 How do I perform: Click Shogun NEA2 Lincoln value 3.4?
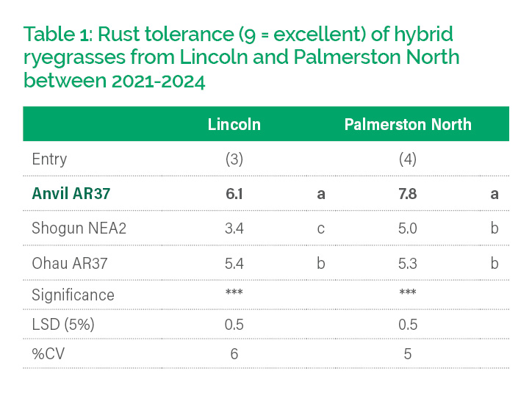click(234, 228)
